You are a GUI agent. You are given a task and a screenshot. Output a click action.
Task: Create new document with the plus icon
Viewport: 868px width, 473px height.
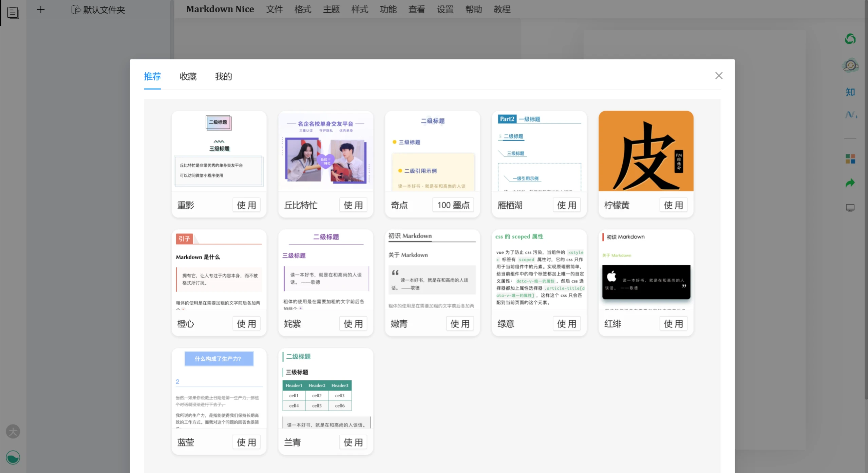click(41, 9)
